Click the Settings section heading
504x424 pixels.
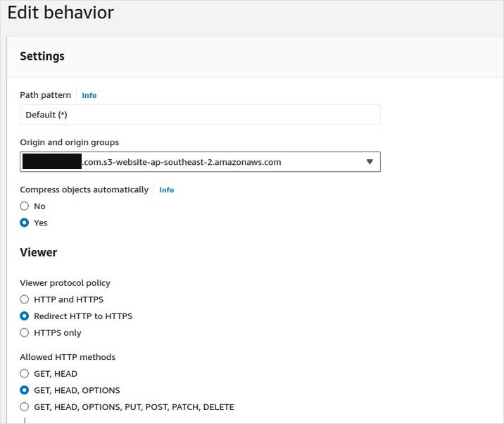42,56
